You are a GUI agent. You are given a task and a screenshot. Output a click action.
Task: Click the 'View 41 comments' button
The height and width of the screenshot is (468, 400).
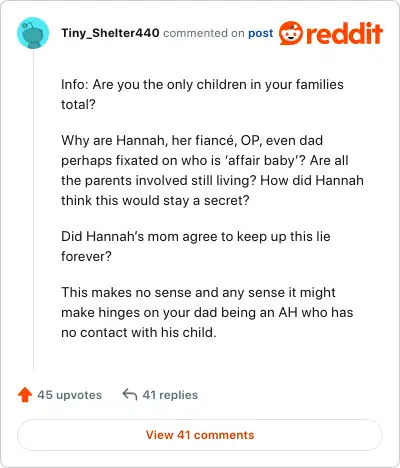pos(200,435)
